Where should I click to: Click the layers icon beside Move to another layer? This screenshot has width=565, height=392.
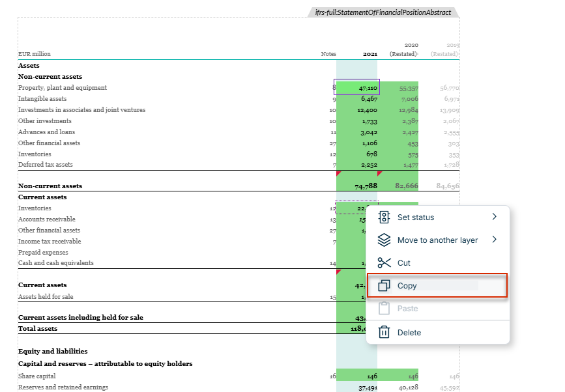pos(384,240)
